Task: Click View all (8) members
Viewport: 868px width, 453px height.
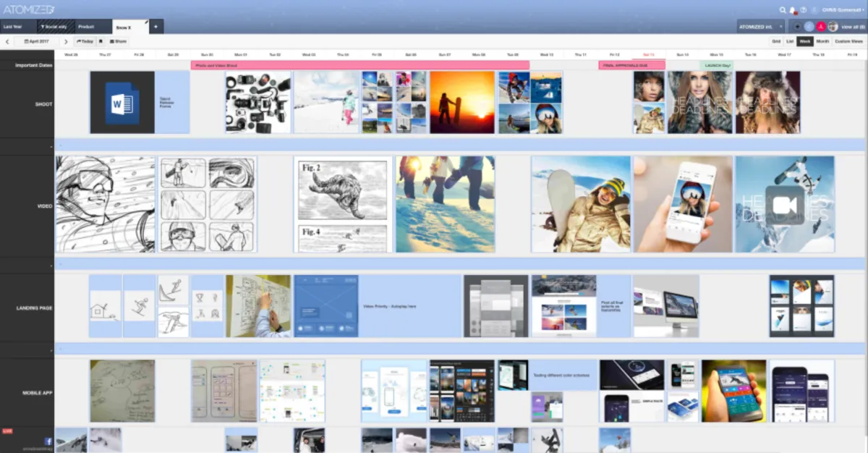Action: coord(852,27)
